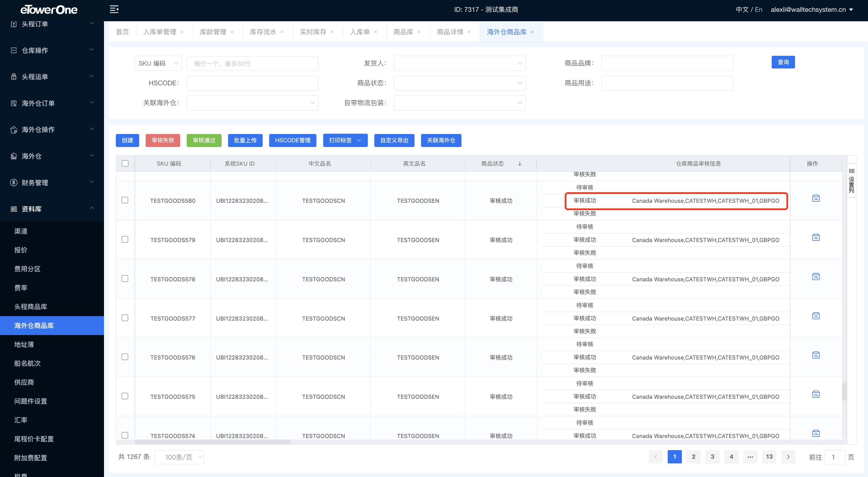Focus the 商品品牌 input field
868x477 pixels.
point(667,63)
